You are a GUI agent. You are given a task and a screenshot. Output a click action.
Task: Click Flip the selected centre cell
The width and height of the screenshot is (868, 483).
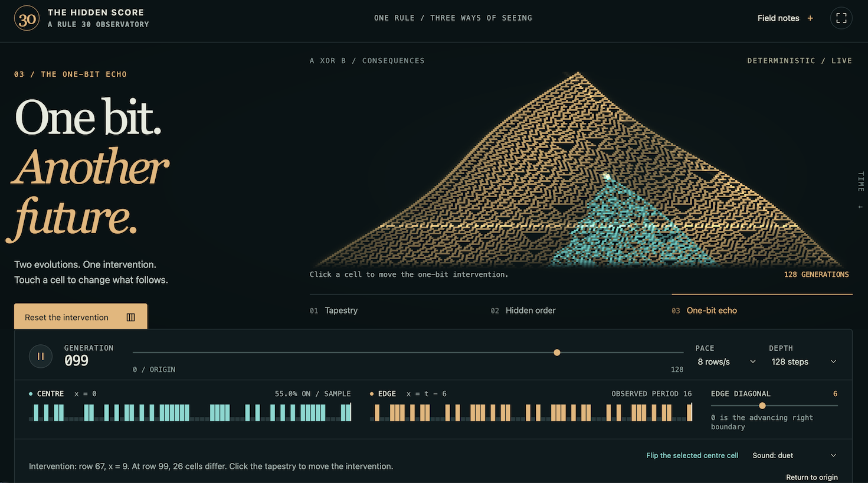(x=692, y=455)
